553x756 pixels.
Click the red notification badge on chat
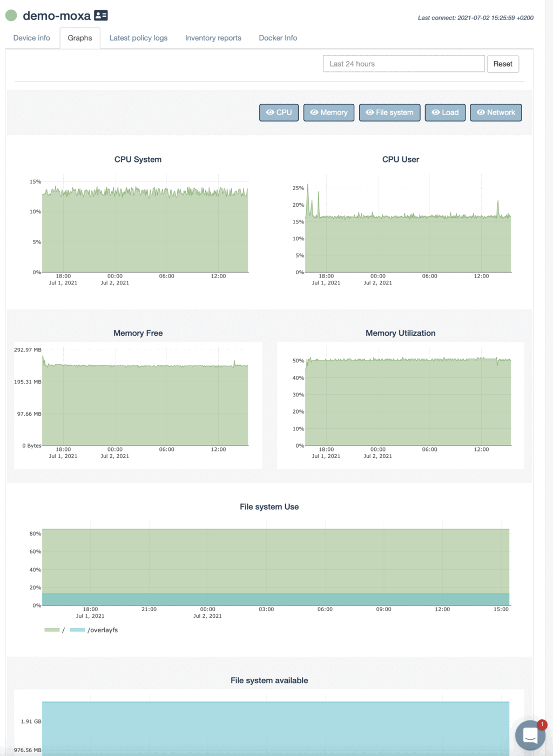542,725
